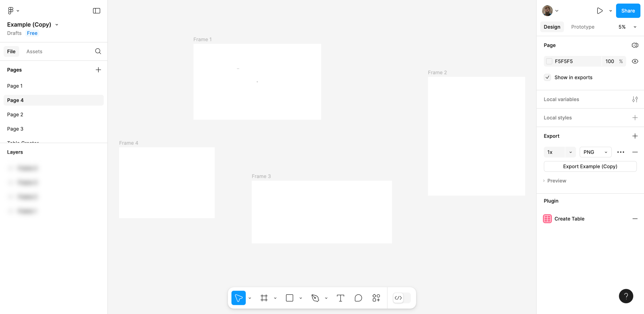Click the F5F5F5 page color swatch

click(x=549, y=61)
